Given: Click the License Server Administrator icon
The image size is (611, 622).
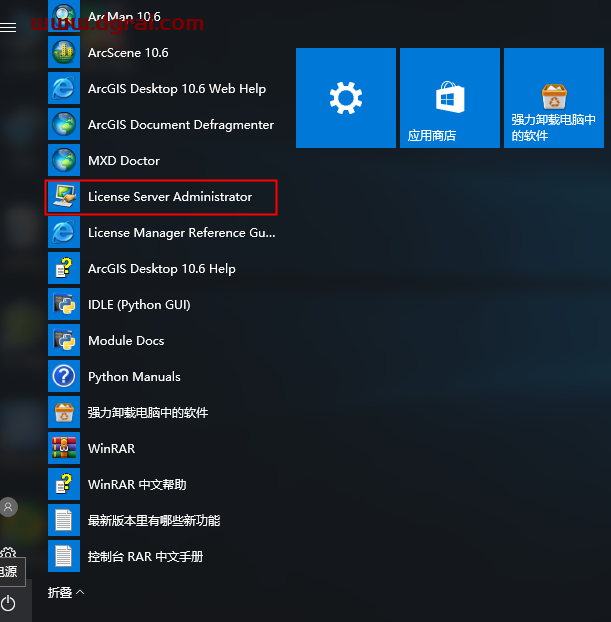Looking at the screenshot, I should pyautogui.click(x=63, y=196).
